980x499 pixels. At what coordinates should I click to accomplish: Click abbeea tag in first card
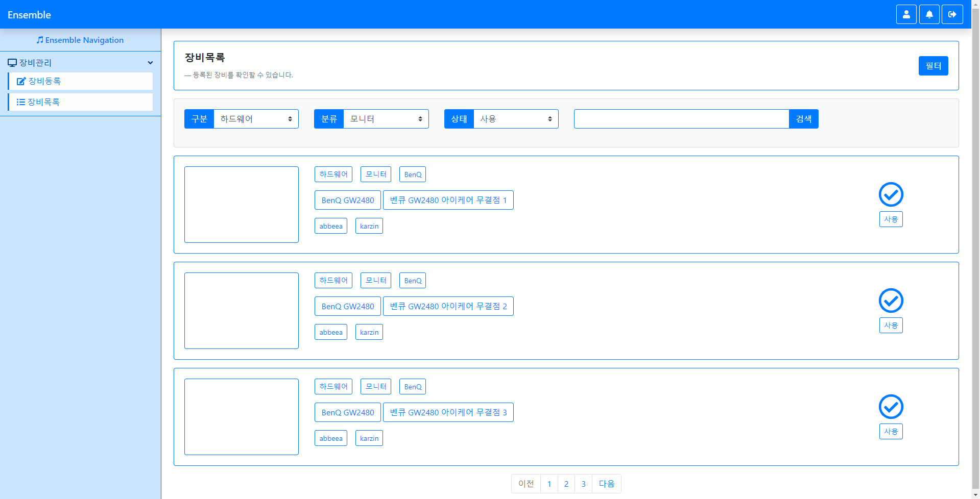tap(331, 226)
